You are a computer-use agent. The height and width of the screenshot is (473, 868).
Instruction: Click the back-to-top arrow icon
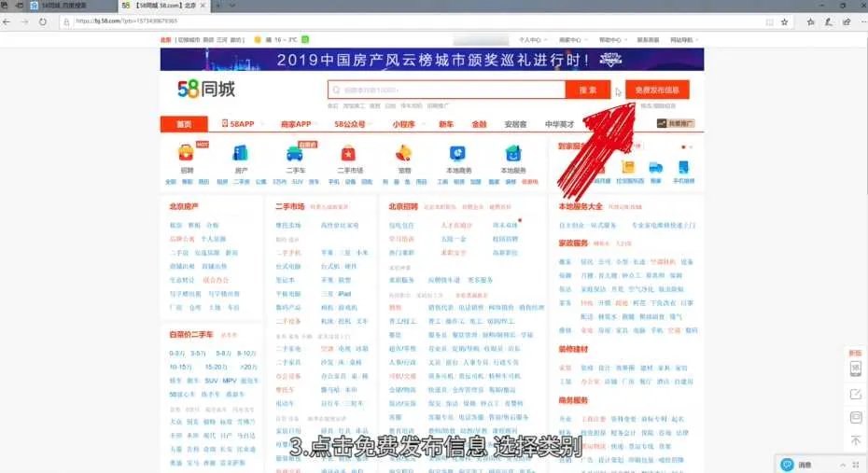(855, 441)
